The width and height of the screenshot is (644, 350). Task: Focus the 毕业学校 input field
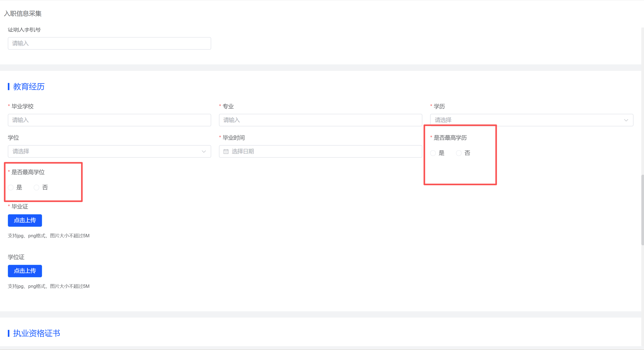(x=109, y=120)
